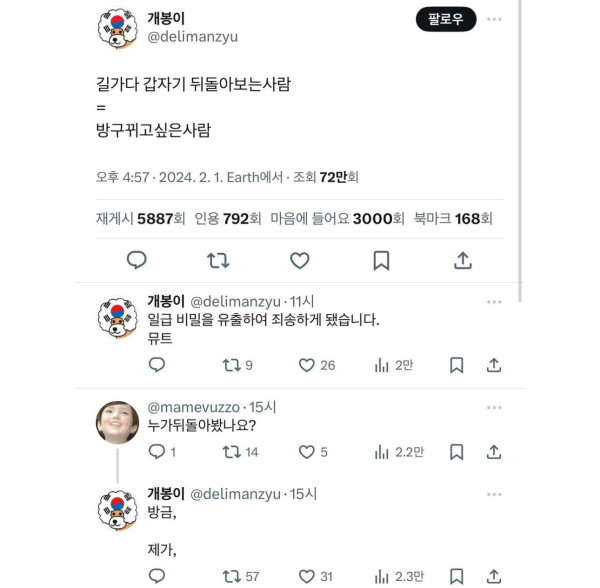Open the more menu on the @mamevuzzo reply

coord(494,407)
